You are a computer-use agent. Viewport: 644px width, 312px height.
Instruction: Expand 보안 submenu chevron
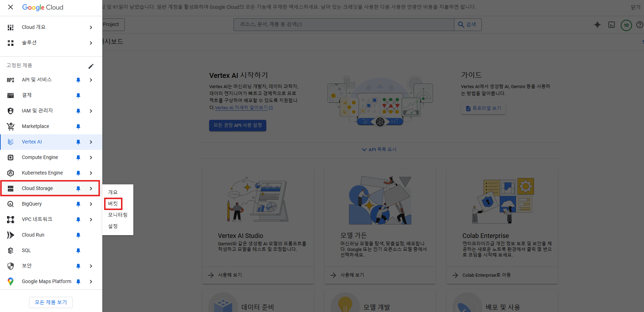click(91, 266)
